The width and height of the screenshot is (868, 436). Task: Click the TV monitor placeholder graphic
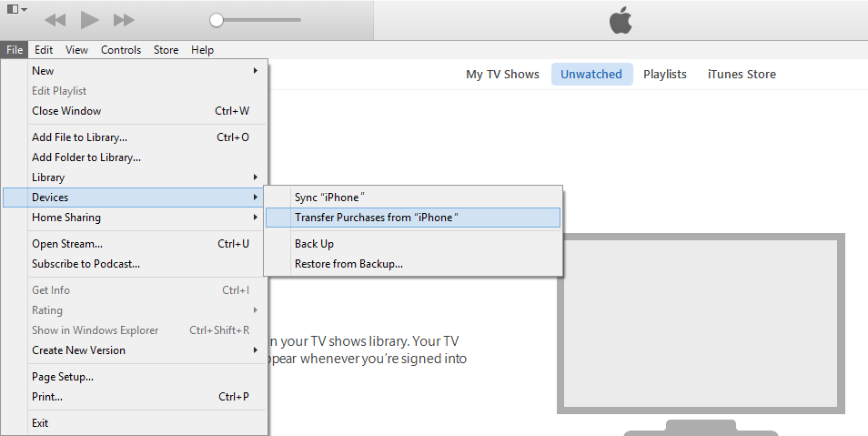[701, 334]
